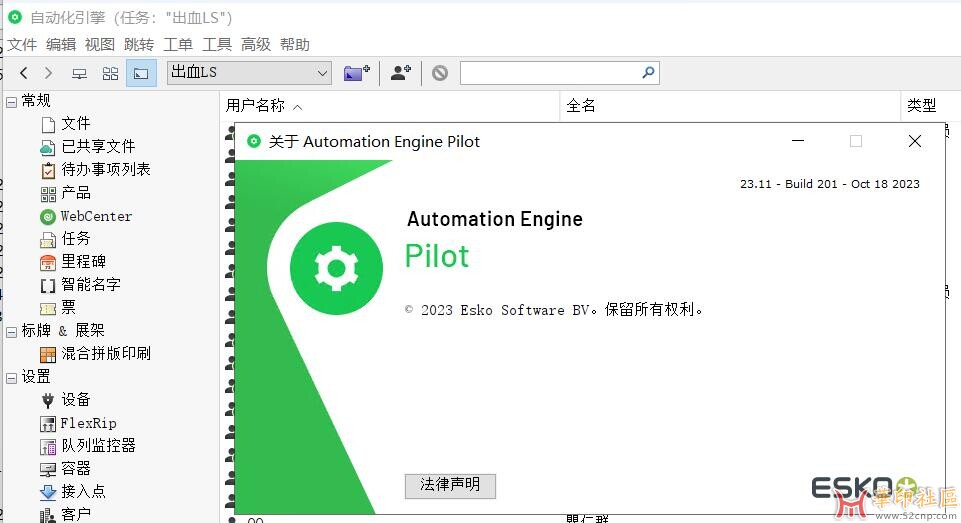Switch to the four-squares grid view icon

(110, 74)
